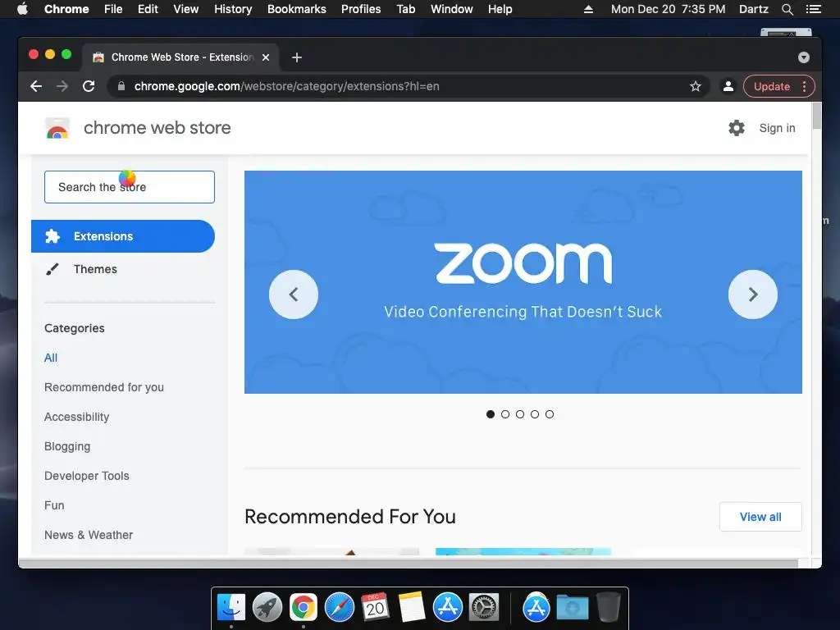Open Launchpad from the Dock

click(267, 608)
